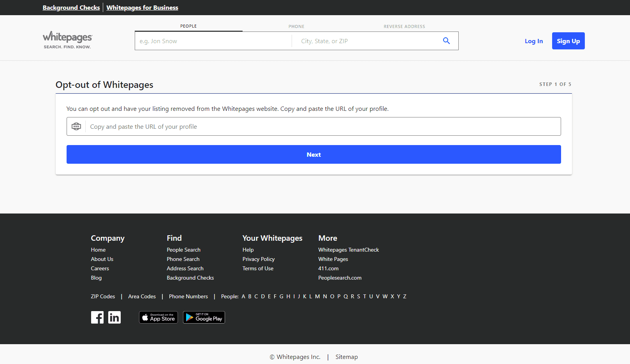The height and width of the screenshot is (364, 630).
Task: Open the Blog link
Action: (x=96, y=278)
